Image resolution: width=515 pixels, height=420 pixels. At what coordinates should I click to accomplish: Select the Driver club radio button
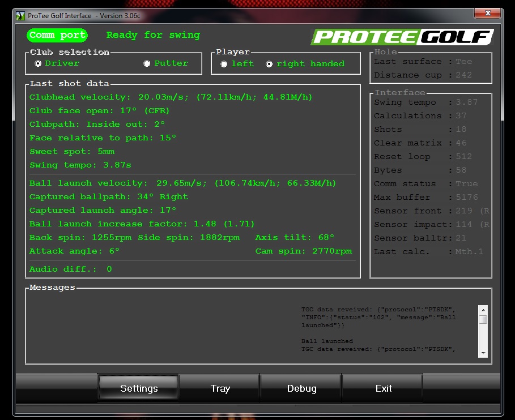[38, 63]
